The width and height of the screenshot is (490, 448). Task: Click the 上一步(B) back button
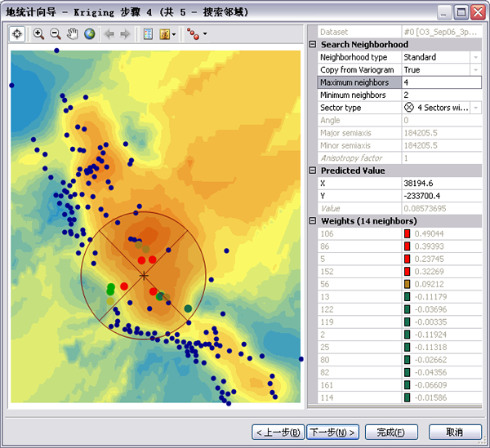click(278, 432)
